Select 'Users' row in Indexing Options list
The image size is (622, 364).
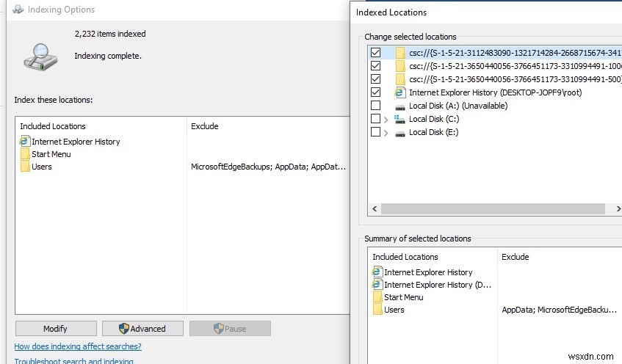pyautogui.click(x=42, y=167)
